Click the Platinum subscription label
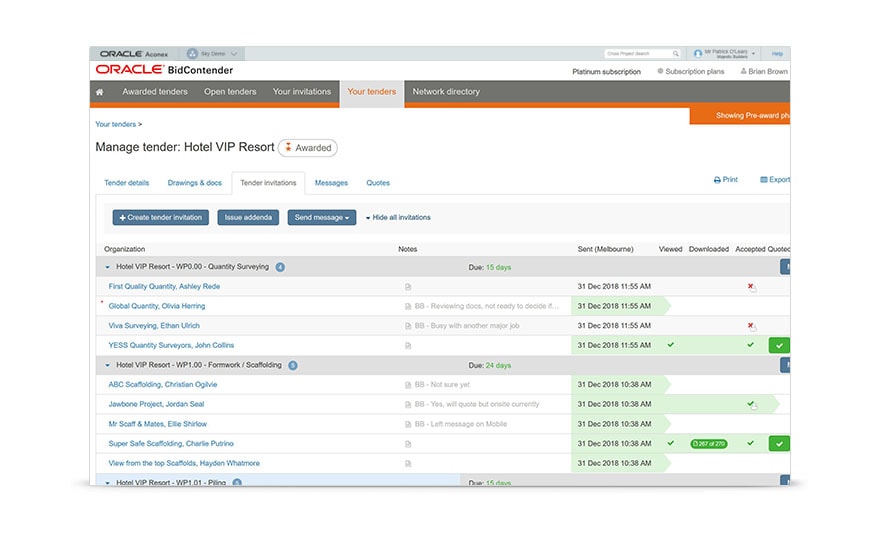880x533 pixels. tap(606, 72)
